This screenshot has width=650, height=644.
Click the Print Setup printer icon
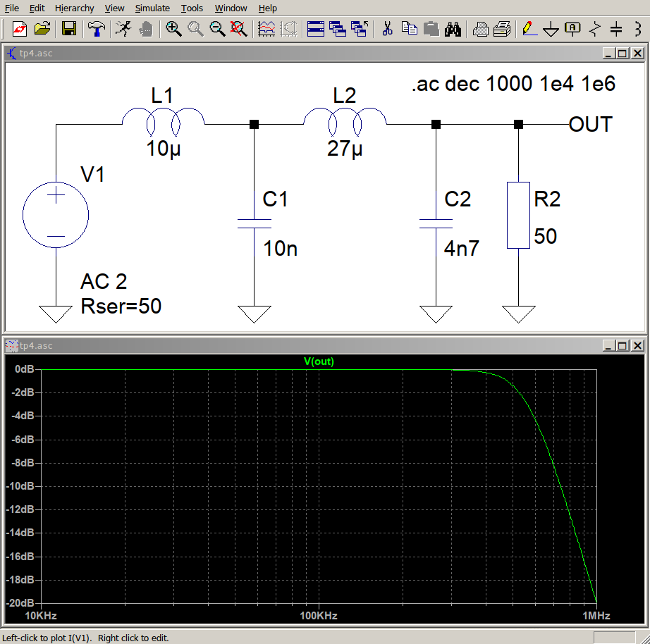pos(481,29)
